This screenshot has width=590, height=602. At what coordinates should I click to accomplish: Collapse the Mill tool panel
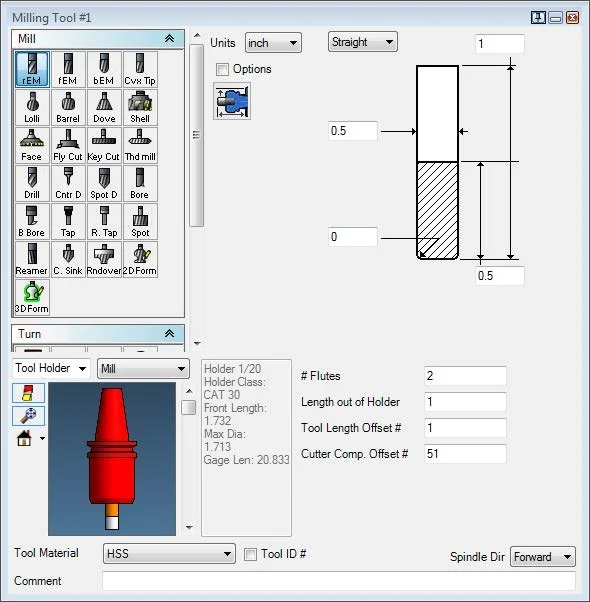[x=169, y=38]
